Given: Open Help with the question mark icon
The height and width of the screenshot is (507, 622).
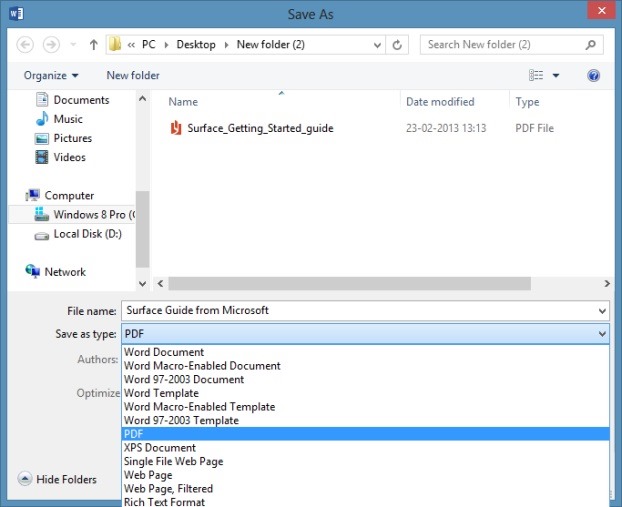Looking at the screenshot, I should (x=593, y=75).
